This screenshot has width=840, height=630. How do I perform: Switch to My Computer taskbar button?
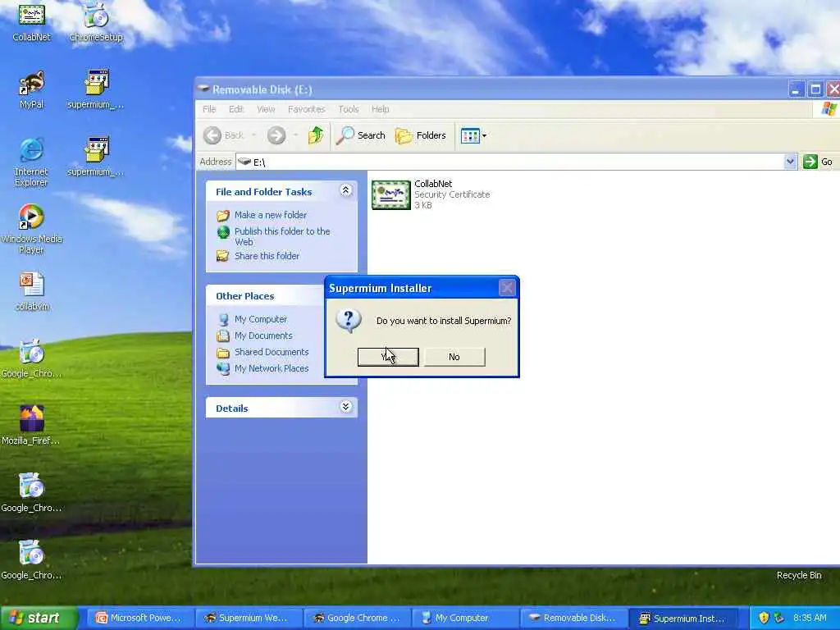[x=465, y=619]
